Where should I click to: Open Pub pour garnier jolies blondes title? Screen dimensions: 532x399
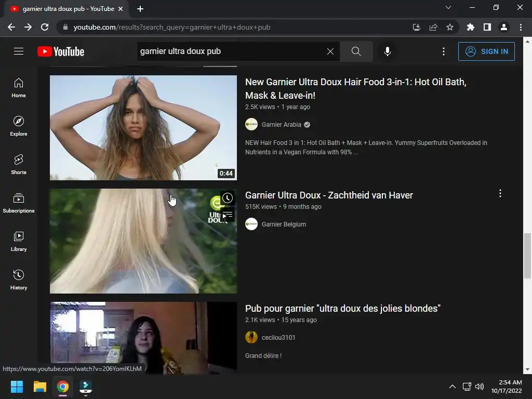pos(343,309)
